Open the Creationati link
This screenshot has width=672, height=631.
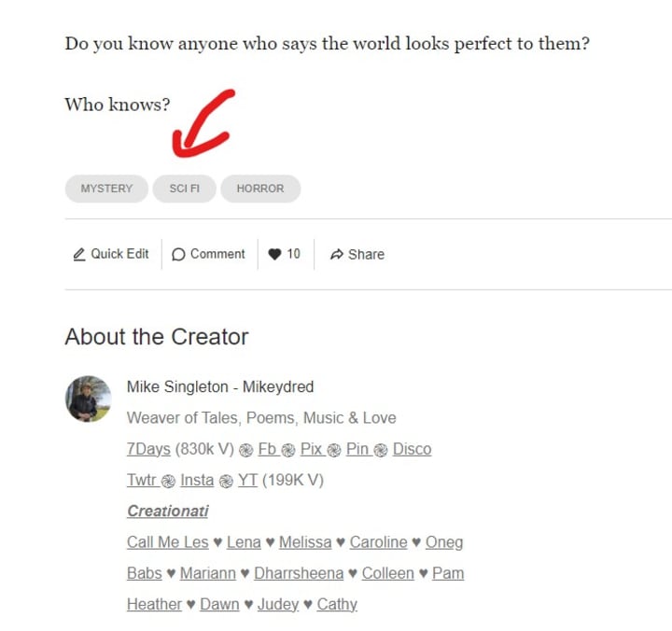(168, 511)
